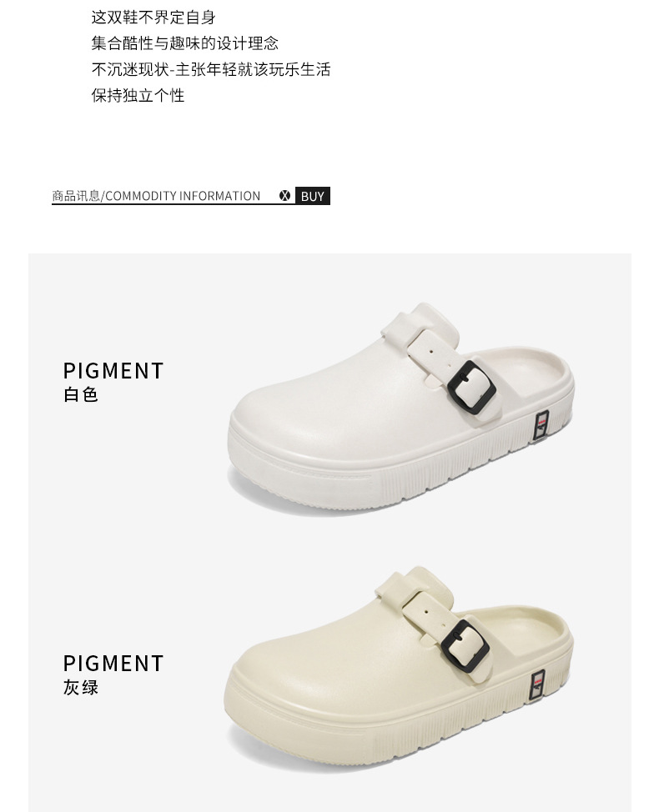Click the circled X icon beside BUY
Image resolution: width=659 pixels, height=812 pixels.
[x=284, y=196]
